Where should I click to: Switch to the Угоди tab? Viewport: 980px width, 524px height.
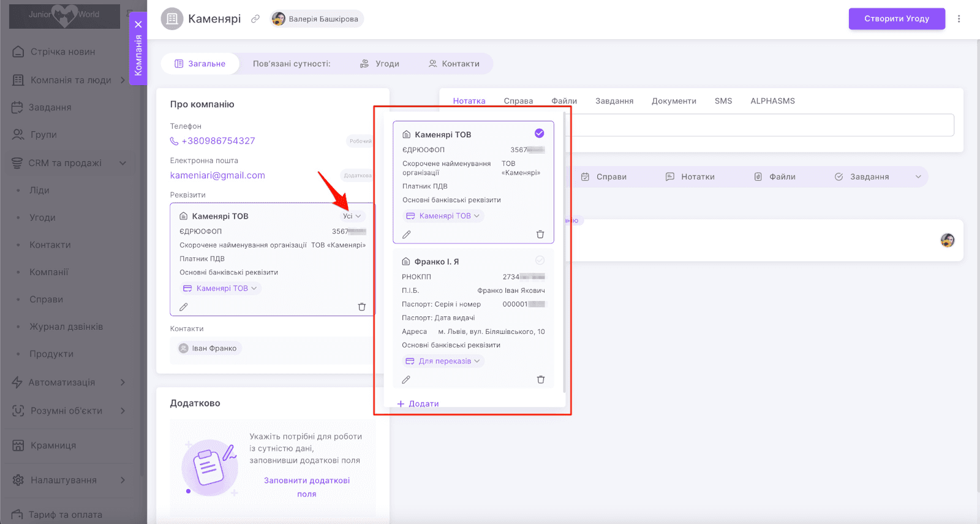point(380,64)
